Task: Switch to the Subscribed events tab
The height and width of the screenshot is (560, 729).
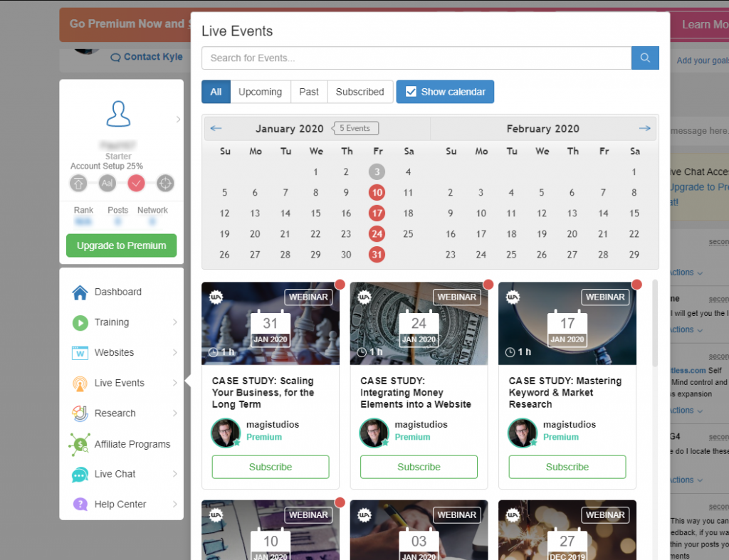Action: click(x=360, y=92)
